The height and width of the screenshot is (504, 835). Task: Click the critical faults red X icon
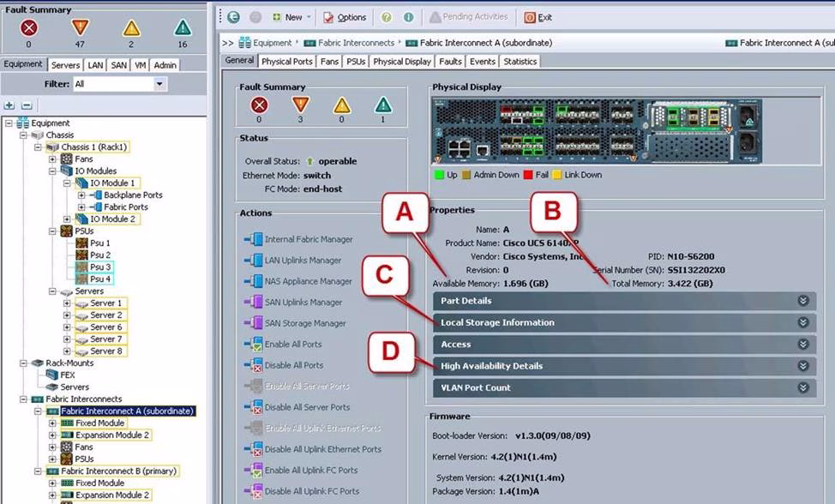28,27
